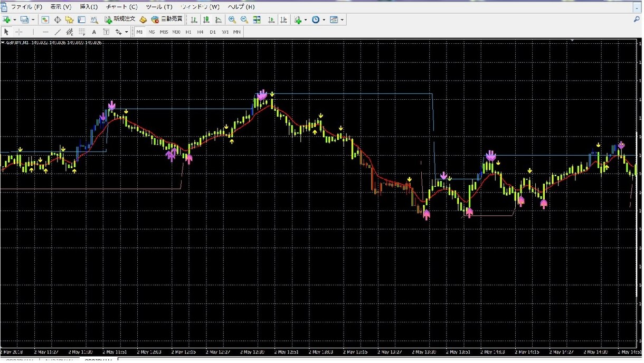Show the Terminal panel
The image size is (644, 363).
click(81, 20)
